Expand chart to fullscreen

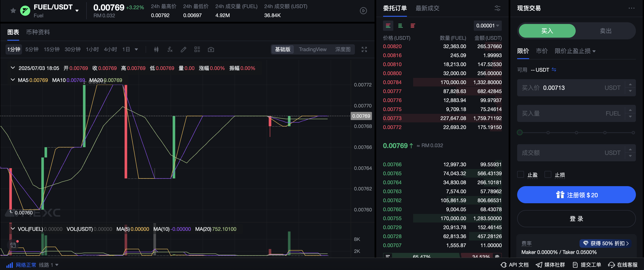click(364, 50)
